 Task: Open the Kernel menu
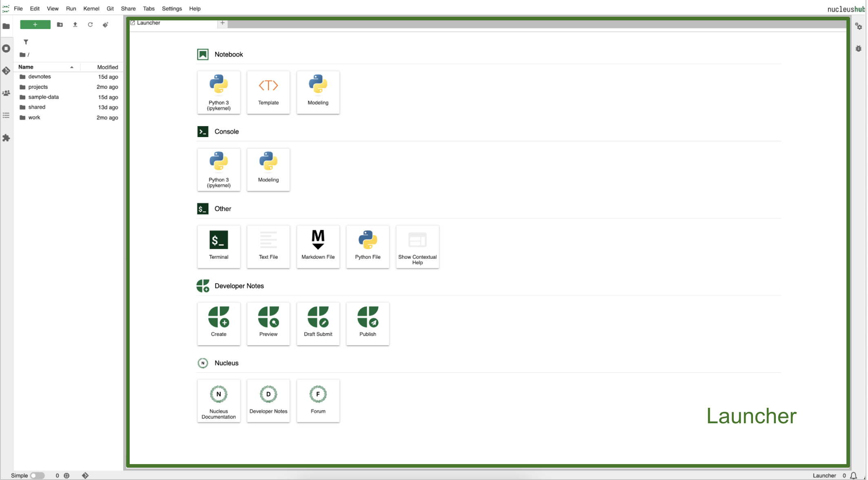pos(91,9)
